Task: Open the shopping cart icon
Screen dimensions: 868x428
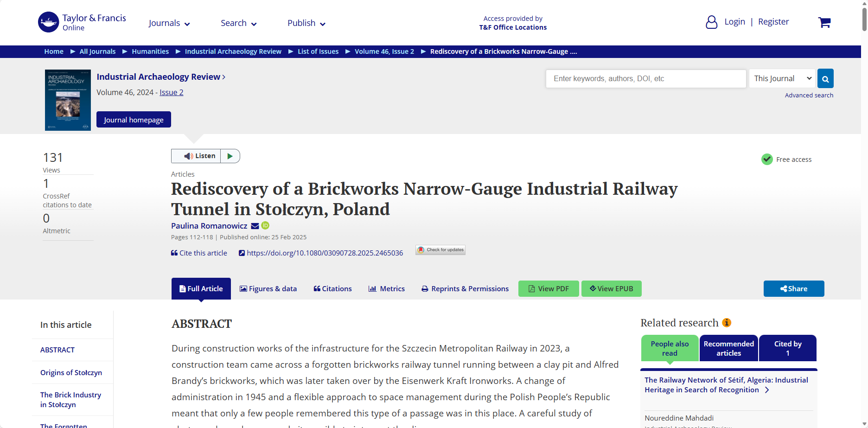Action: pos(824,22)
